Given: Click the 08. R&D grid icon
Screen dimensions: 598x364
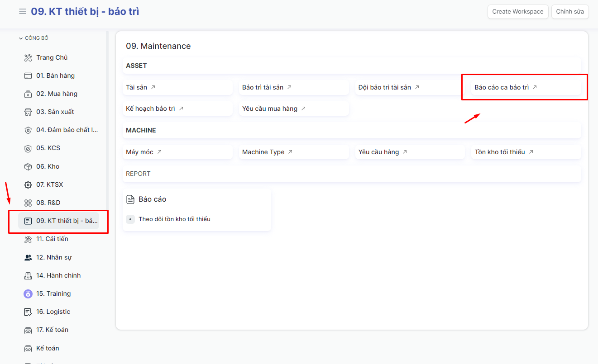Looking at the screenshot, I should [x=28, y=203].
